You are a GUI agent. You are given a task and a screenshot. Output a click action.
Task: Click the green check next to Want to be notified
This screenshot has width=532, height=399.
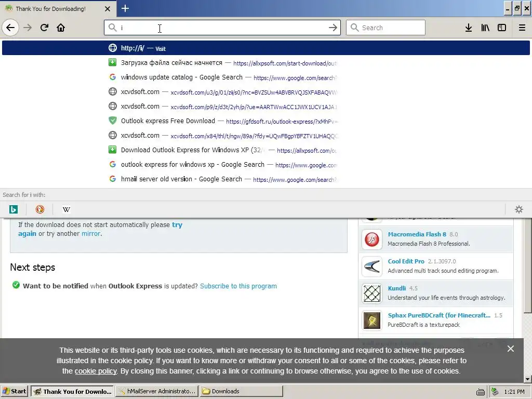coord(16,285)
